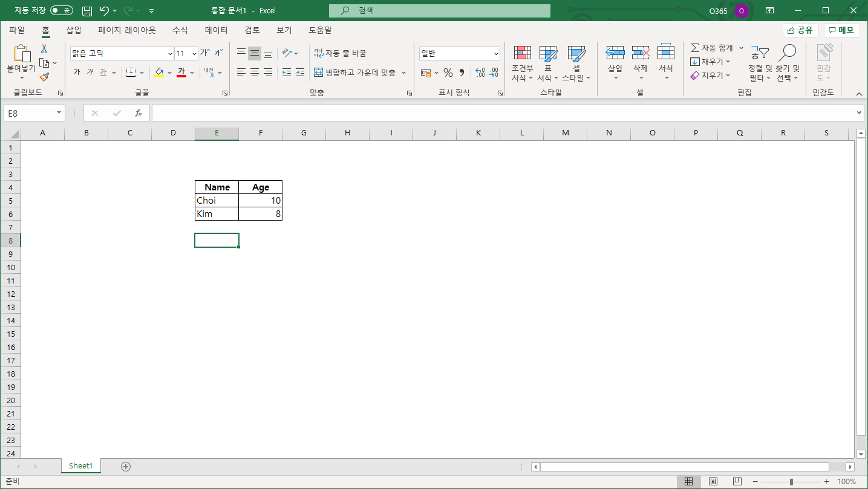Open Fill (채우기) dropdown
This screenshot has width=868, height=489.
(x=710, y=62)
